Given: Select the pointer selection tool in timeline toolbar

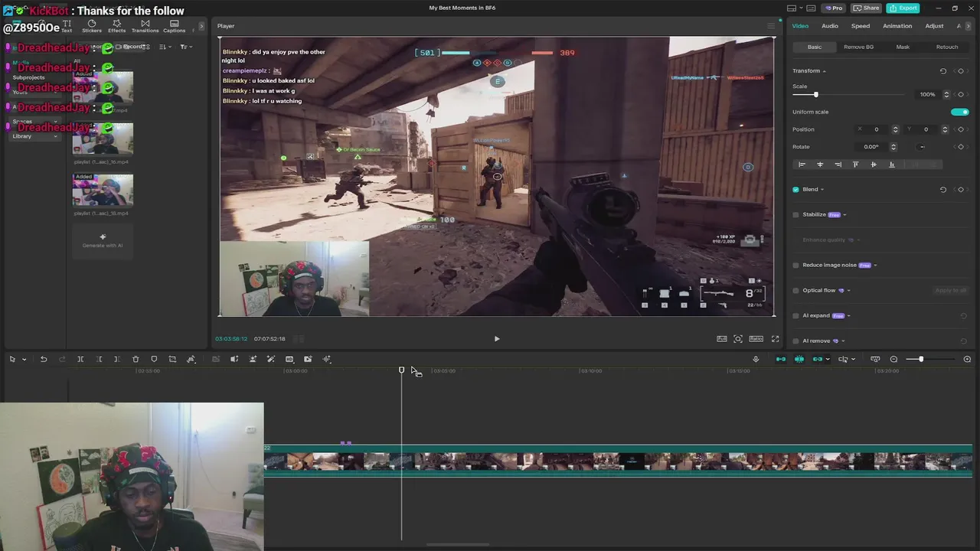Looking at the screenshot, I should tap(12, 359).
